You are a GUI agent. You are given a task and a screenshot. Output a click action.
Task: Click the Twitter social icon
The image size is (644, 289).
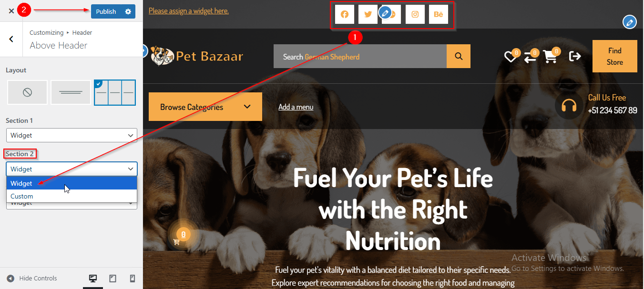(x=368, y=14)
